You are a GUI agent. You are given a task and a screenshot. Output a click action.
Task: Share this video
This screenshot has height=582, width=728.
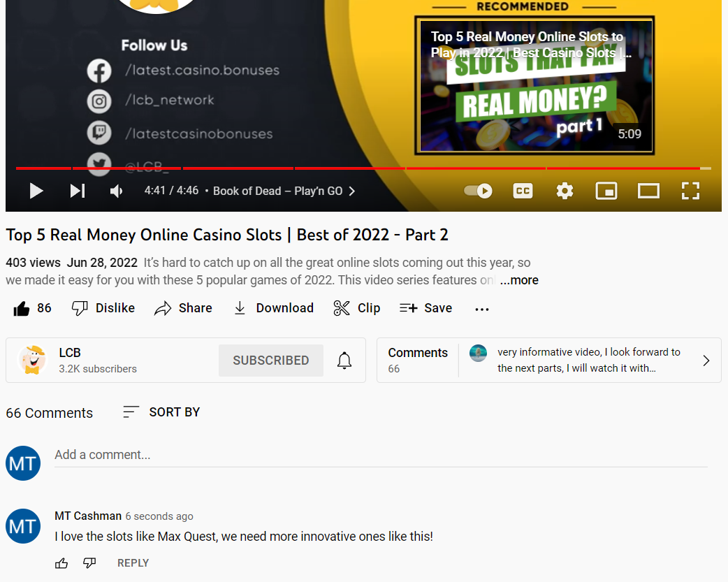click(x=183, y=308)
